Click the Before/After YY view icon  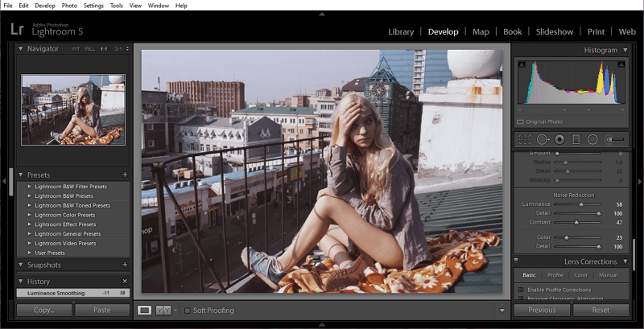[x=163, y=310]
